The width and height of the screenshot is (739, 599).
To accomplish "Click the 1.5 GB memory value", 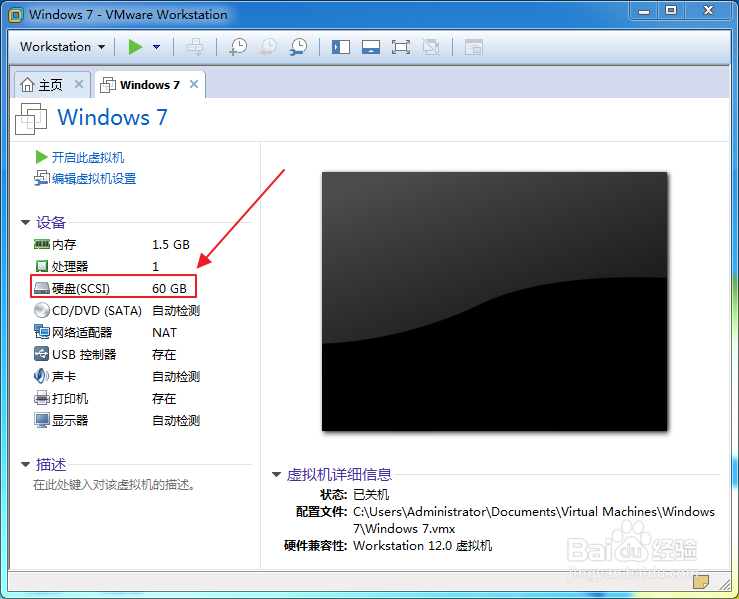I will (171, 245).
